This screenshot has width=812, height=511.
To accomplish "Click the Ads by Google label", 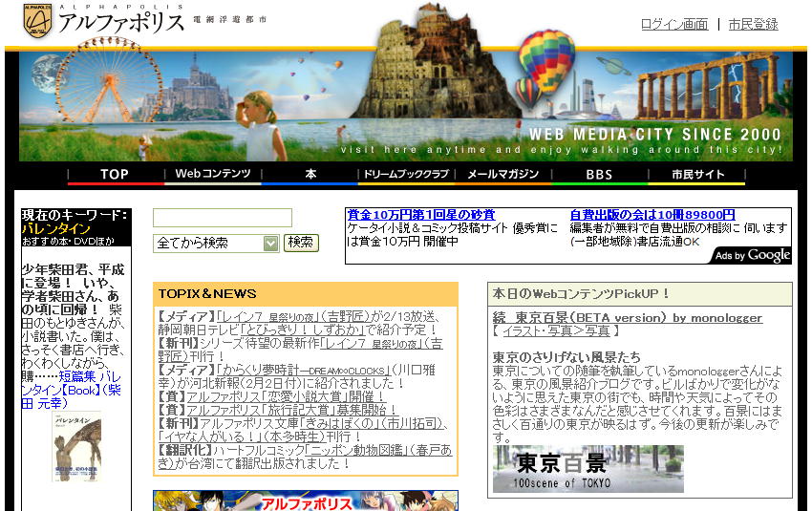I will point(752,255).
